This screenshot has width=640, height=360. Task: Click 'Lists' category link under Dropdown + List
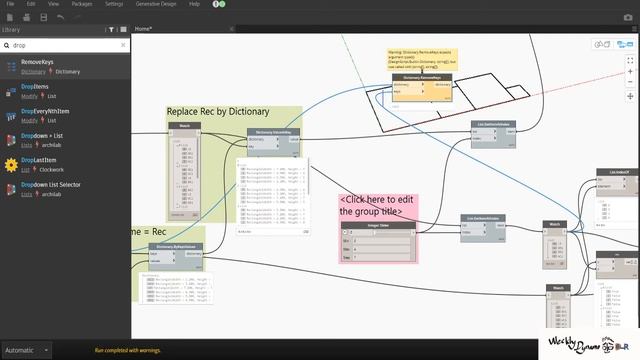pyautogui.click(x=27, y=145)
